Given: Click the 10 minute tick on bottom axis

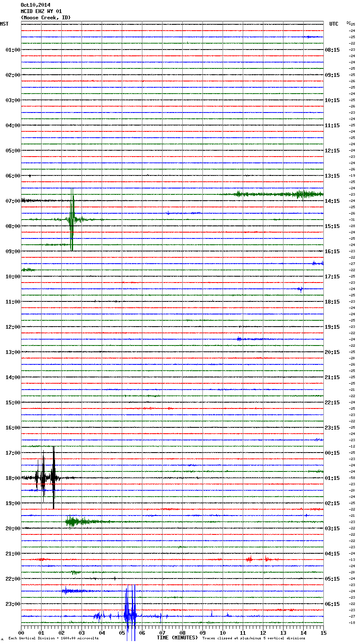Looking at the screenshot, I should pos(223,633).
